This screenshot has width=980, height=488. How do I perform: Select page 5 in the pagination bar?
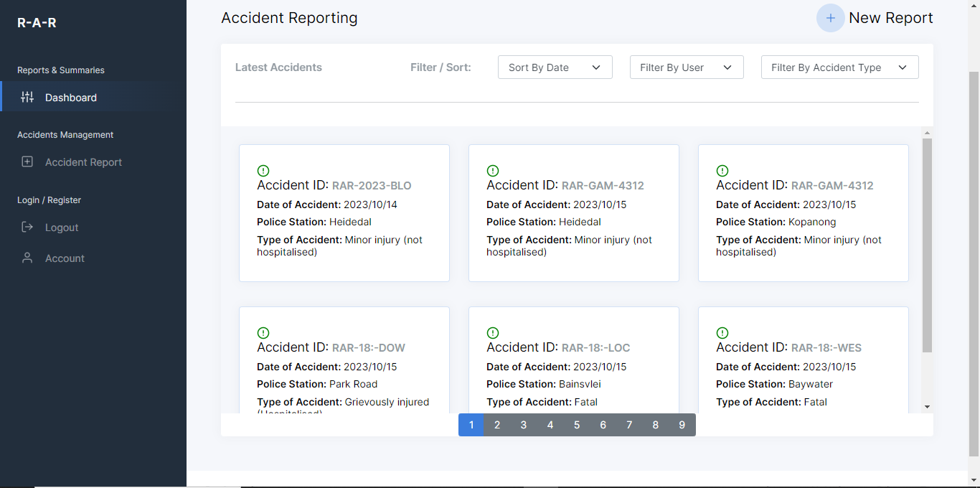point(577,425)
